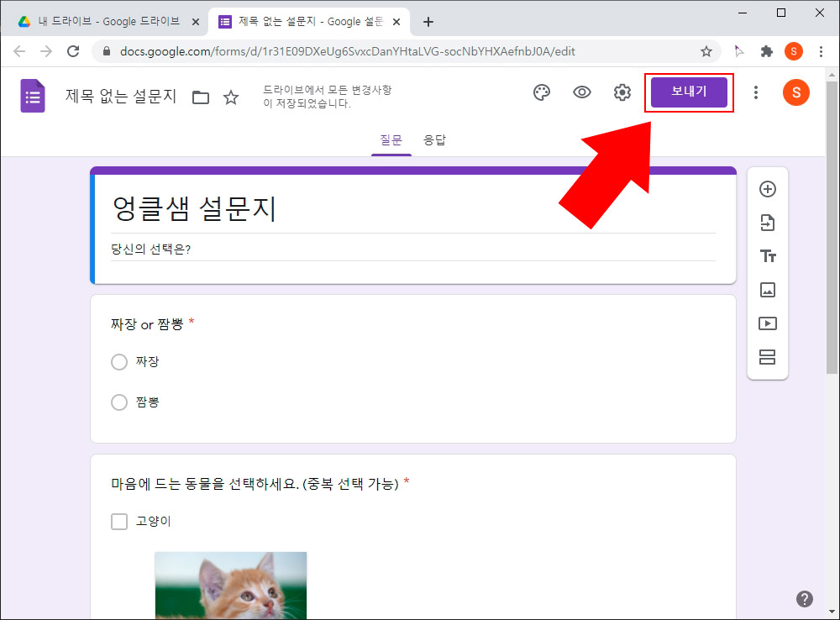
Task: Select the 짜장 radio option
Action: [x=118, y=362]
